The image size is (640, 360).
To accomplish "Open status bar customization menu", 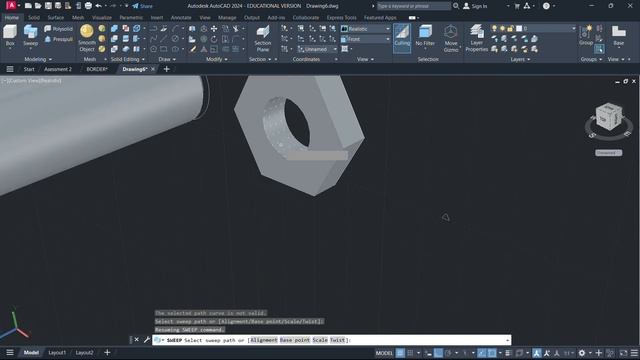I will point(634,353).
